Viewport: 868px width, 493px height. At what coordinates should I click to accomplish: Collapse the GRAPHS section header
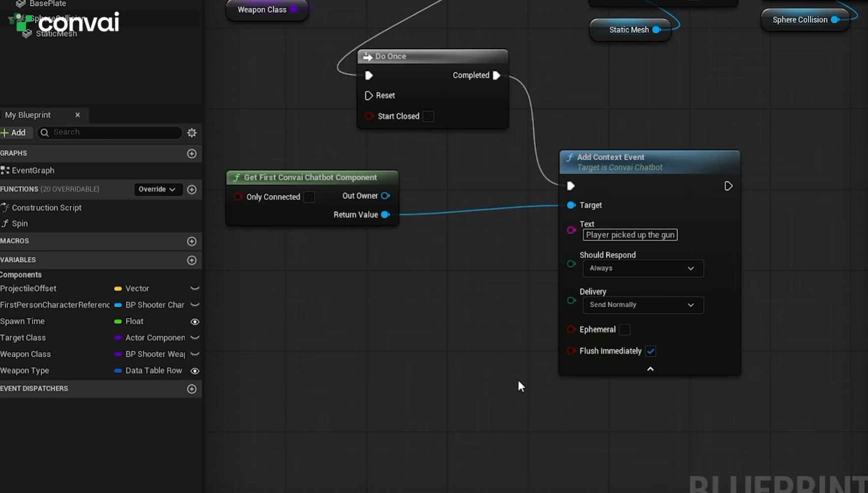click(101, 154)
